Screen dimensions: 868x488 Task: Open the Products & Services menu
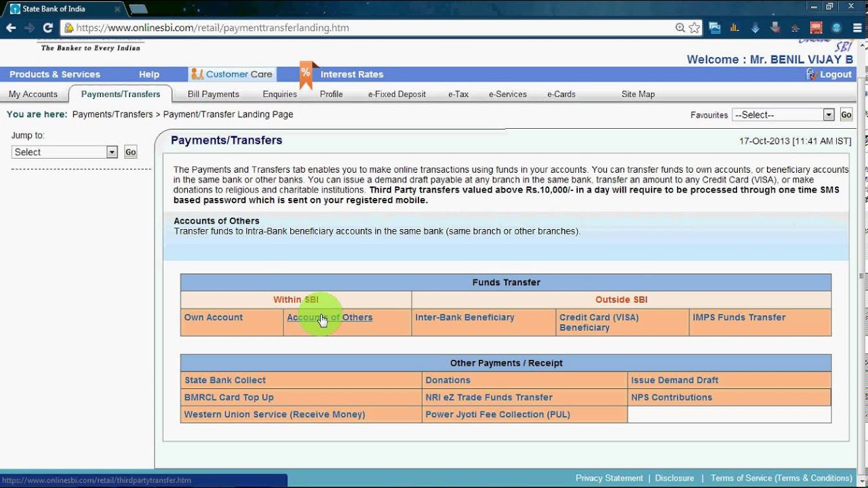tap(55, 75)
